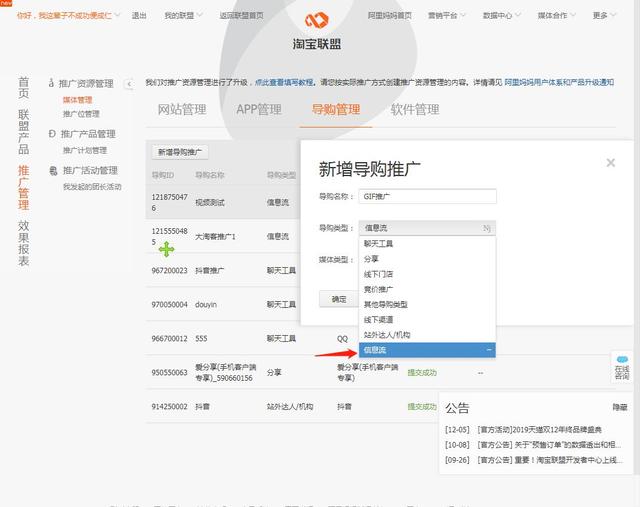The height and width of the screenshot is (507, 640).
Task: Click 返回联盟首页 link
Action: coord(242,16)
